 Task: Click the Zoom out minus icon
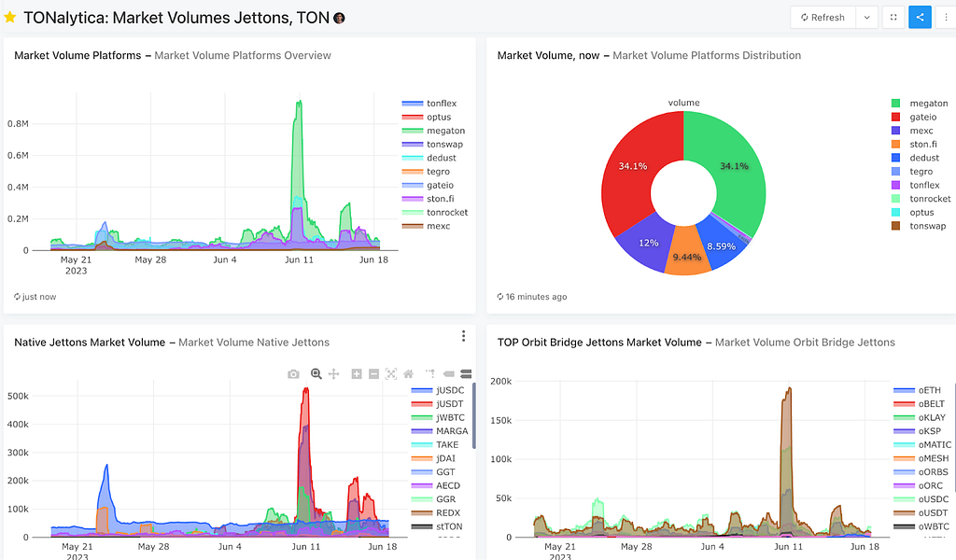coord(373,373)
